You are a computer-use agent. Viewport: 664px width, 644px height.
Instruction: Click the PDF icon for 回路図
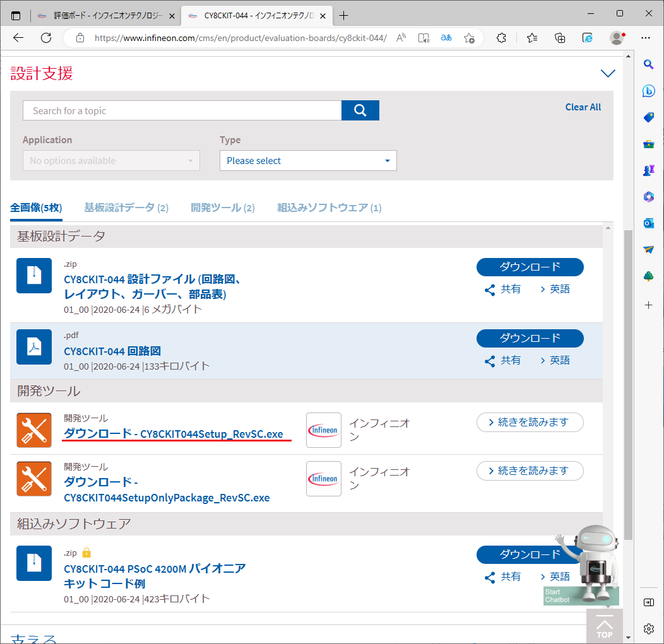pyautogui.click(x=34, y=347)
